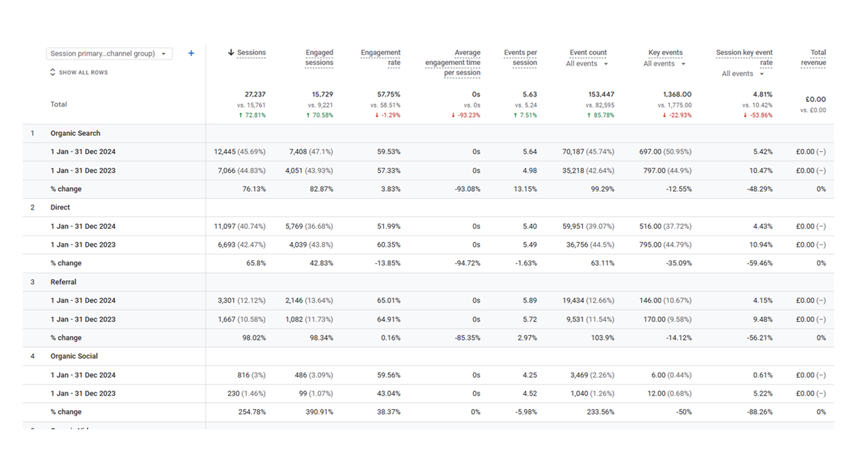The width and height of the screenshot is (868, 473).
Task: Click total events per session 5.63
Action: click(x=530, y=94)
